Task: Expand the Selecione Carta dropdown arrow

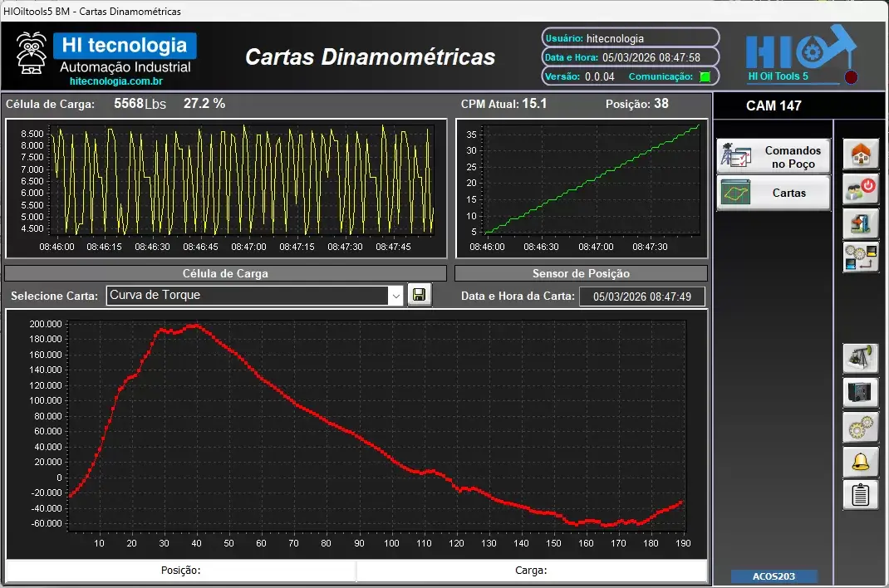Action: coord(396,296)
